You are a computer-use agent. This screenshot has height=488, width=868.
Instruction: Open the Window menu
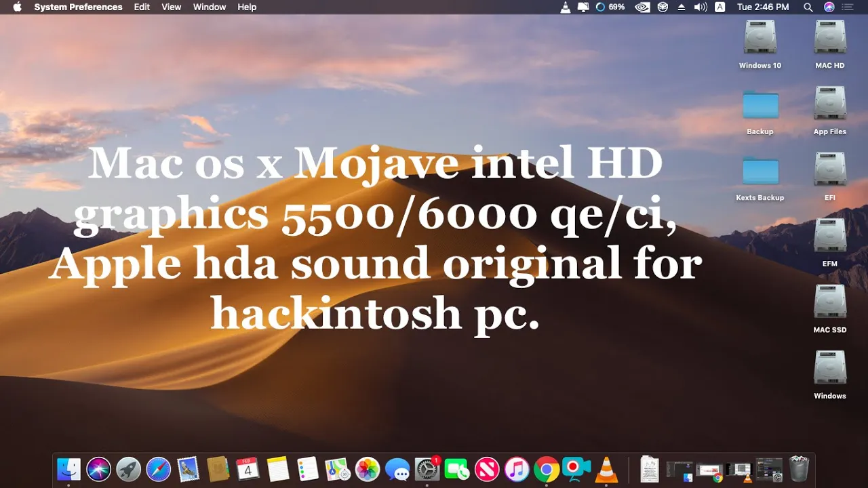tap(210, 7)
